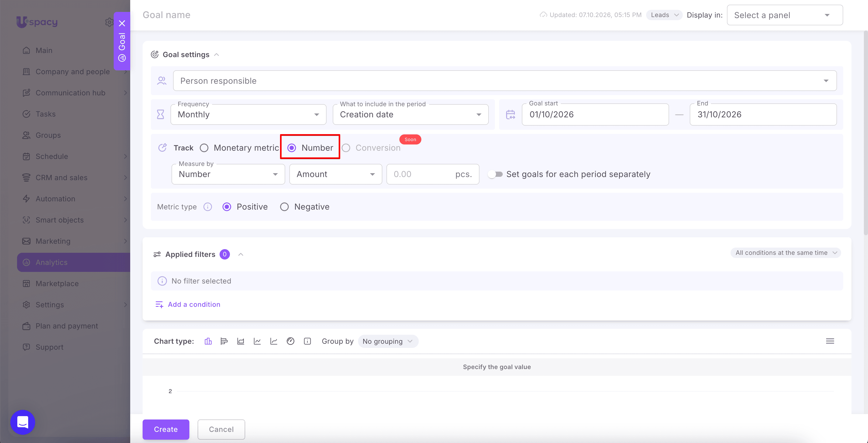This screenshot has width=868, height=443.
Task: Select the gauge chart type icon
Action: pyautogui.click(x=290, y=341)
